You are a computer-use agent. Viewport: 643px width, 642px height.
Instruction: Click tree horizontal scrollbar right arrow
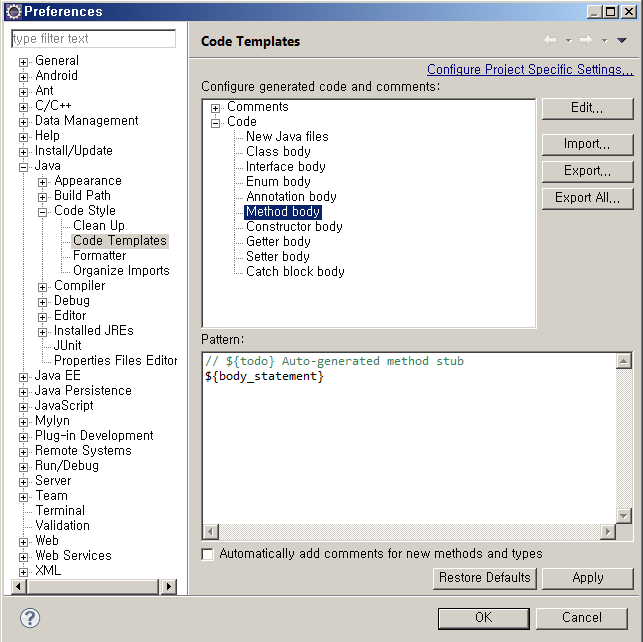169,586
